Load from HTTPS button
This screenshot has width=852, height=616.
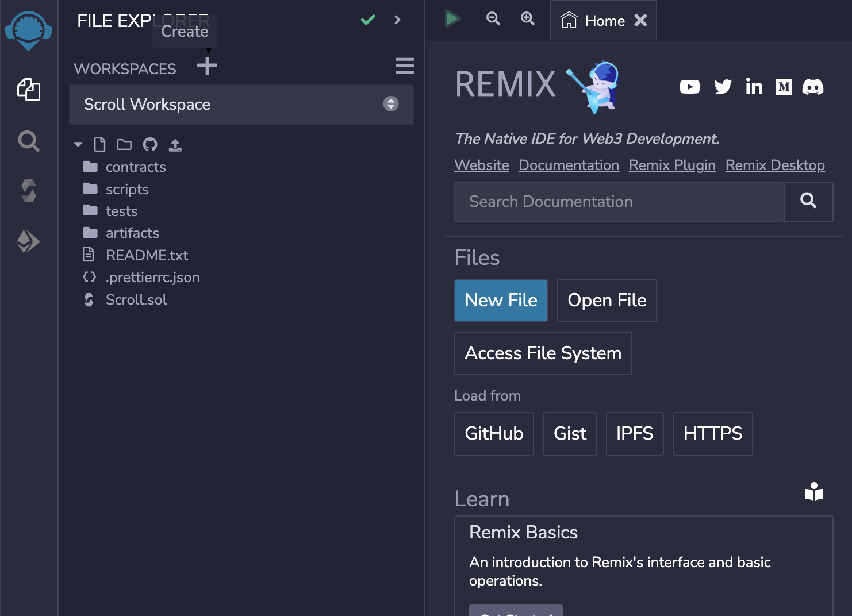[713, 434]
